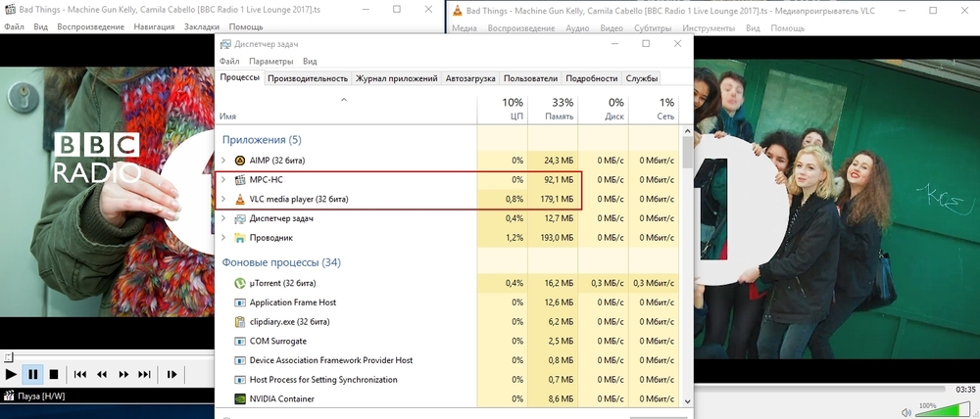Screen dimensions: 980x419
Task: Click the fast-forward (increase speed) icon
Action: (122, 374)
